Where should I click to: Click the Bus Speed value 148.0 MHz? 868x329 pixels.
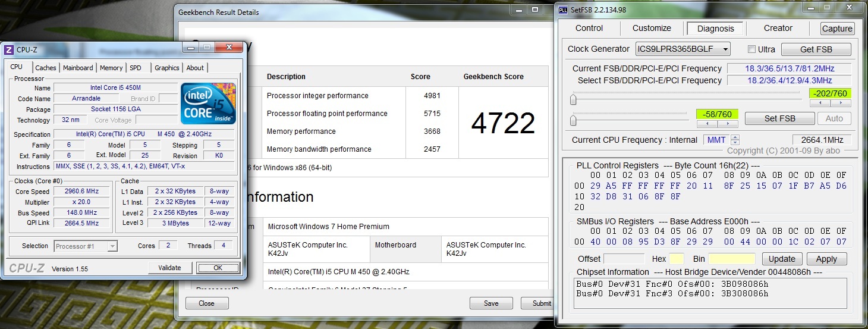coord(82,213)
